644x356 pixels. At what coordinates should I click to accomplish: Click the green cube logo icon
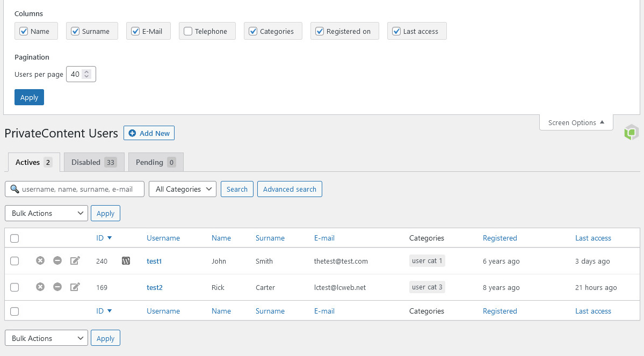coord(631,132)
